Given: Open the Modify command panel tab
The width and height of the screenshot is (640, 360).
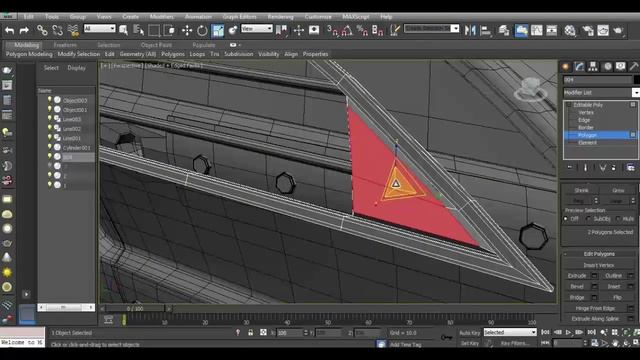Looking at the screenshot, I should [x=580, y=67].
